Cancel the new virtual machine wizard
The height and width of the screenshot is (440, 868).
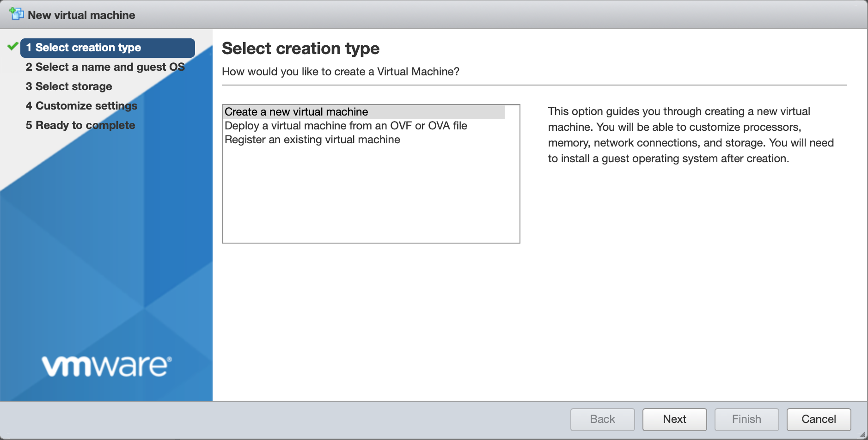(x=819, y=419)
